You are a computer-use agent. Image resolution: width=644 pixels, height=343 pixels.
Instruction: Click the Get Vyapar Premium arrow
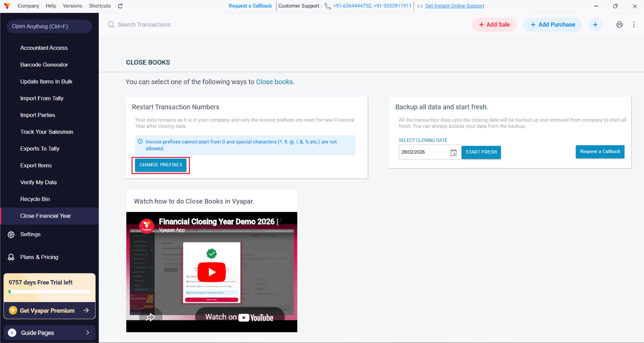[x=86, y=310]
